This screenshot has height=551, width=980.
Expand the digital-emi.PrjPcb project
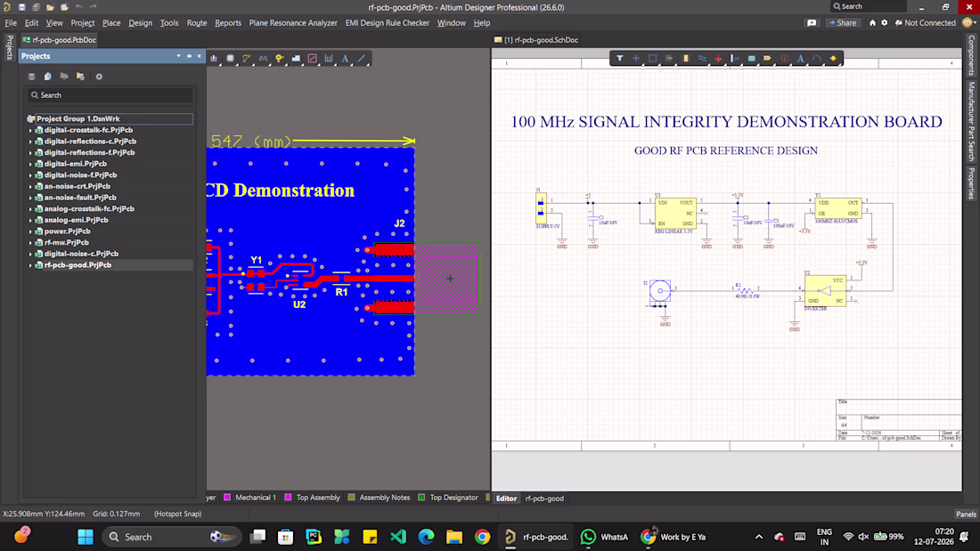(x=30, y=164)
